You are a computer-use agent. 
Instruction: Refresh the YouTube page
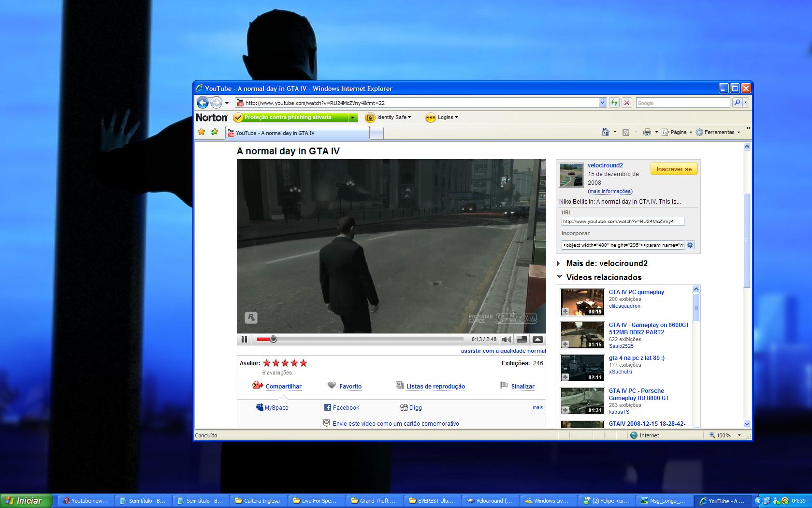point(614,103)
